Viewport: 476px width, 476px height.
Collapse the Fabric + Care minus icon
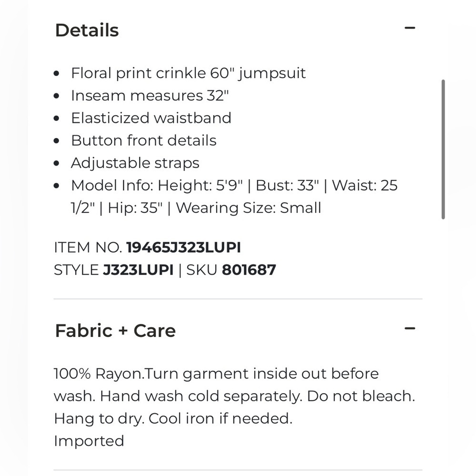pos(409,328)
